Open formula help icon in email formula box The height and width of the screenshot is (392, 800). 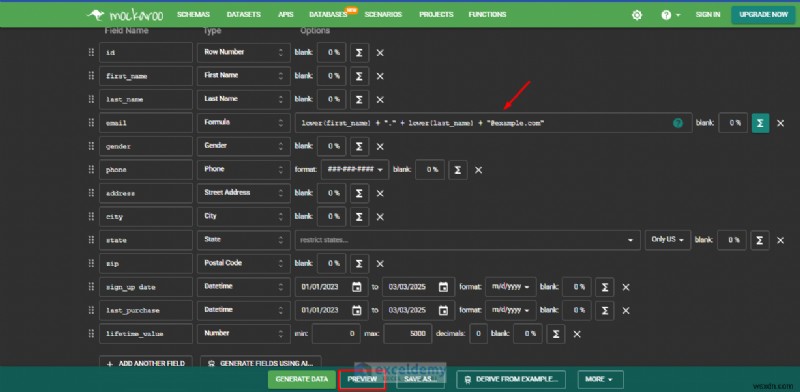[678, 123]
